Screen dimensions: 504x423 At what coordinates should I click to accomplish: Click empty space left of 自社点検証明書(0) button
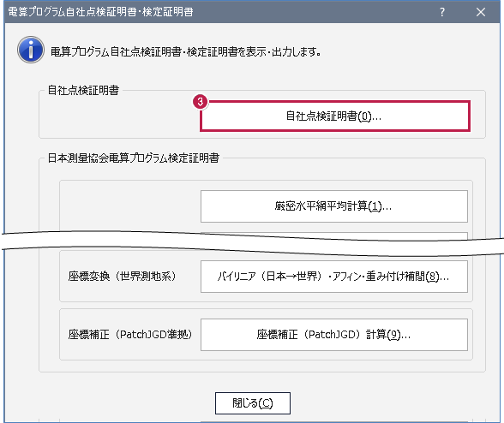(x=119, y=116)
